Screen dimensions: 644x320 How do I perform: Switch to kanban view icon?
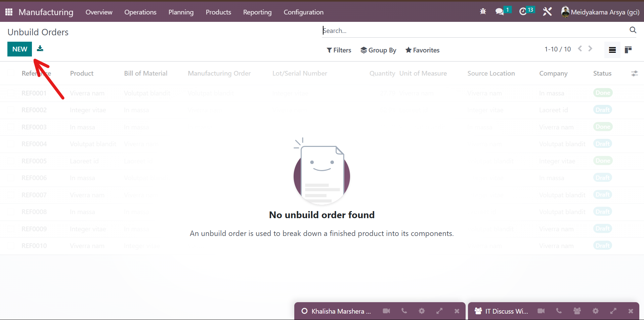pos(628,50)
